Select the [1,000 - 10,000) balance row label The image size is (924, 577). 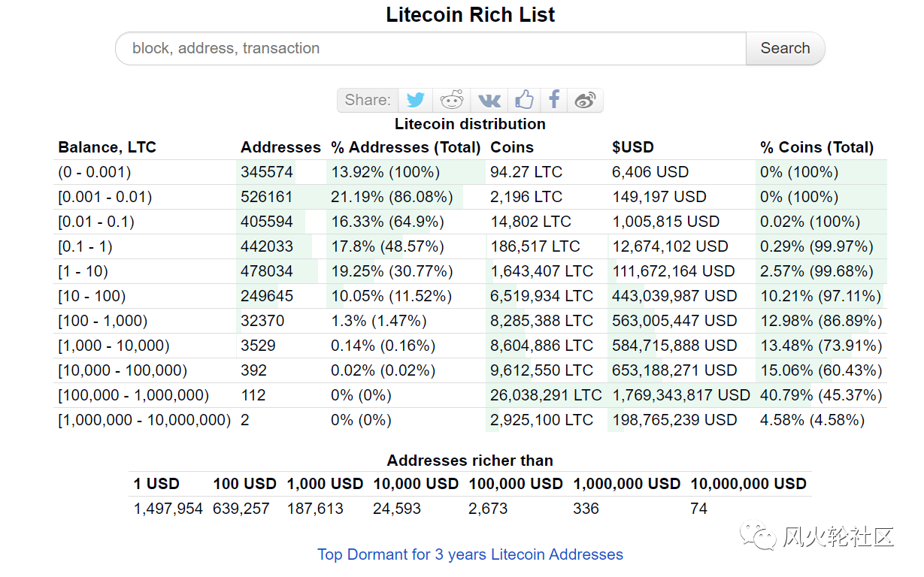click(114, 346)
